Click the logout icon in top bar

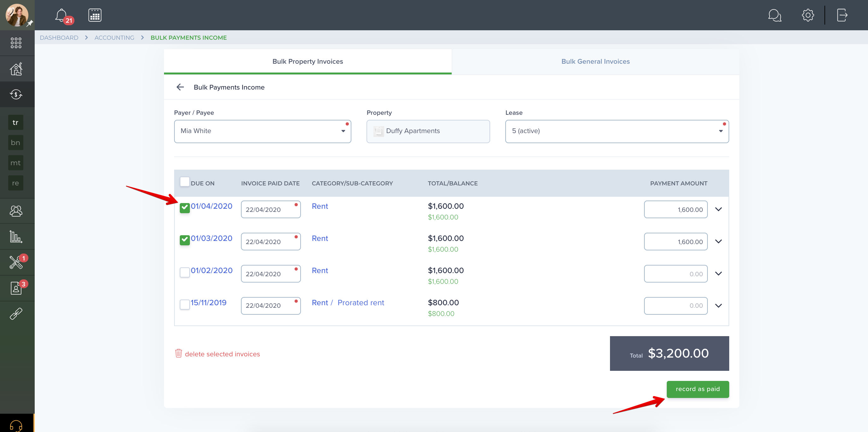pyautogui.click(x=842, y=15)
